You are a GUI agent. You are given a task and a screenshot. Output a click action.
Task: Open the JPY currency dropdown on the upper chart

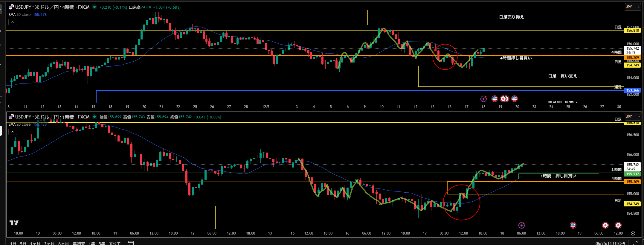[x=633, y=7]
